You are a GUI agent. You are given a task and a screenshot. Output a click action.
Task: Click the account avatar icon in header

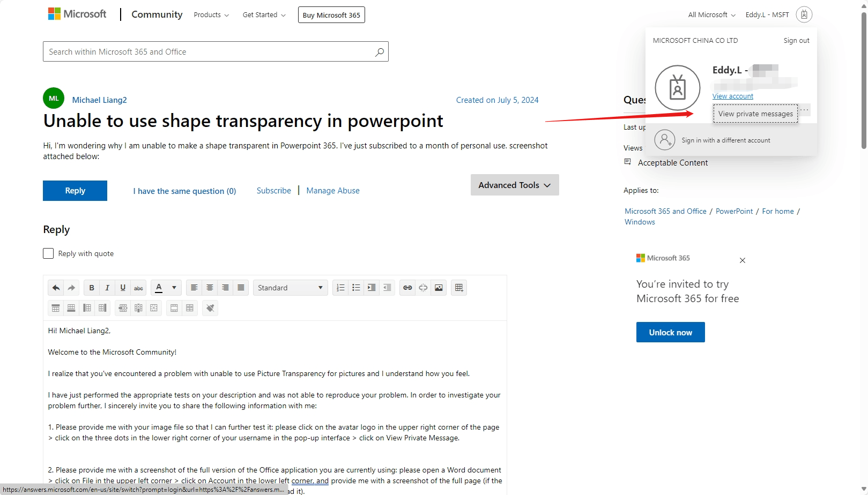804,14
